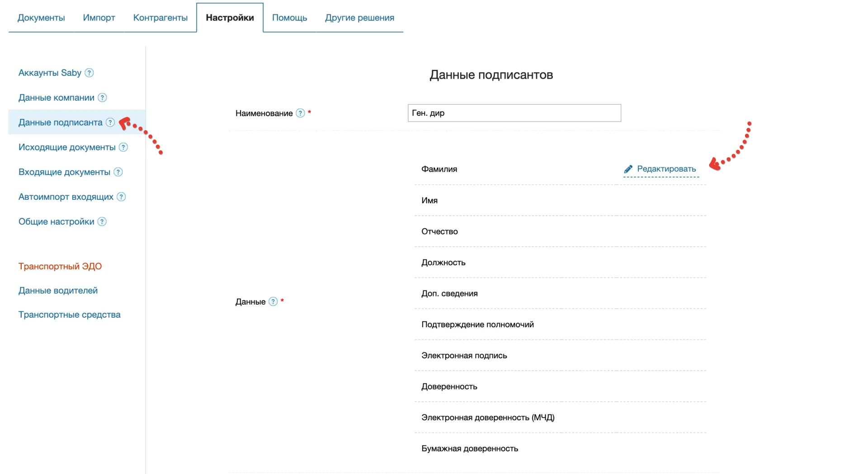The image size is (868, 474).
Task: Open Исходящие документы settings
Action: coord(67,147)
